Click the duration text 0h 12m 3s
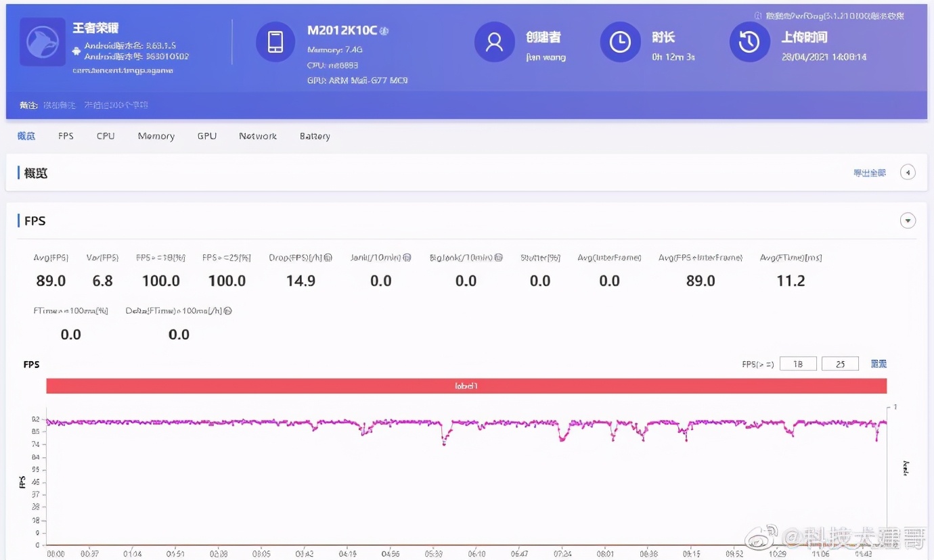This screenshot has height=560, width=934. (673, 57)
